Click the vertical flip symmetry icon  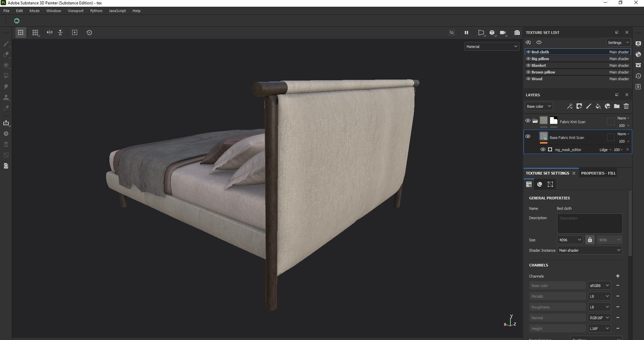[60, 33]
